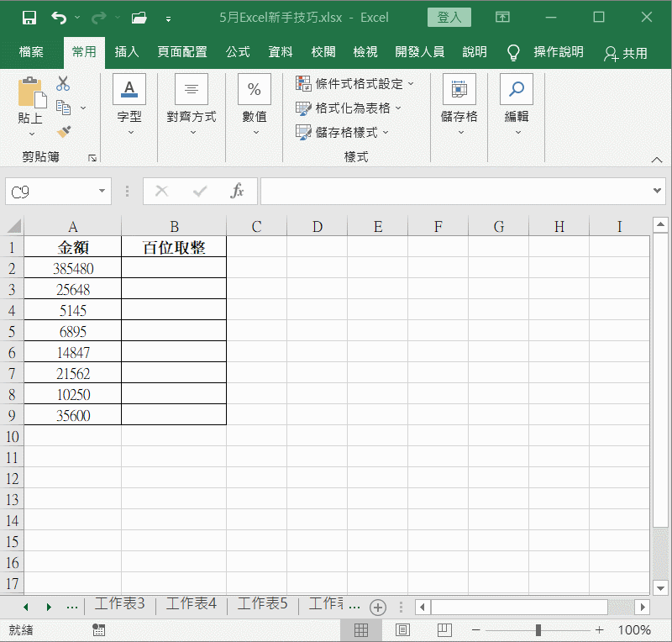Click the Save icon in title bar
The width and height of the screenshot is (672, 642).
point(29,18)
